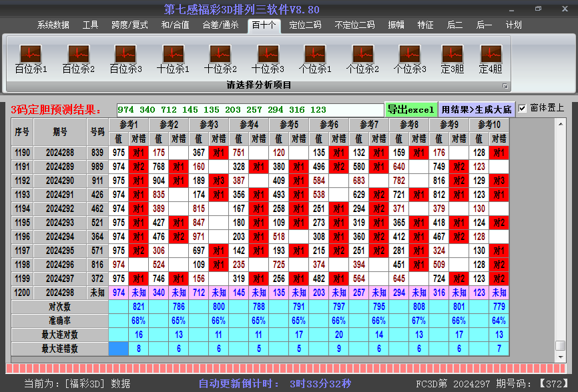Switch to the 和/合值 tab
The width and height of the screenshot is (578, 392).
[175, 25]
